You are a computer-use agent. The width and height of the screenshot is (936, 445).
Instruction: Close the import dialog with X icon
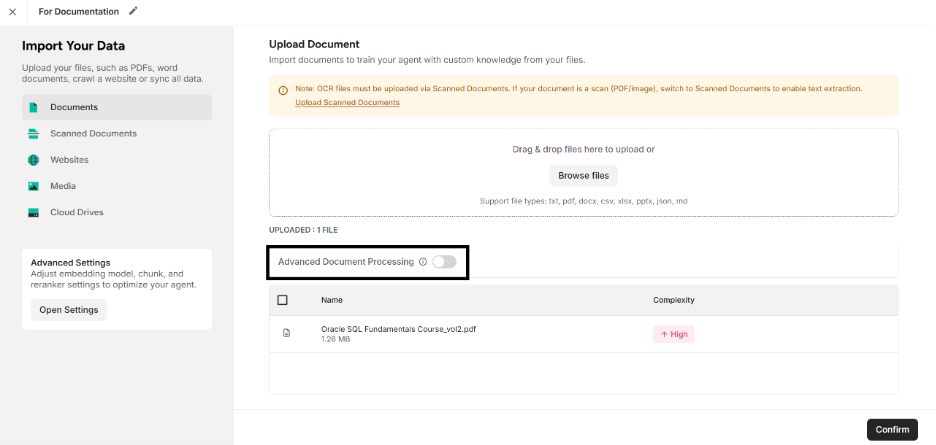click(13, 12)
